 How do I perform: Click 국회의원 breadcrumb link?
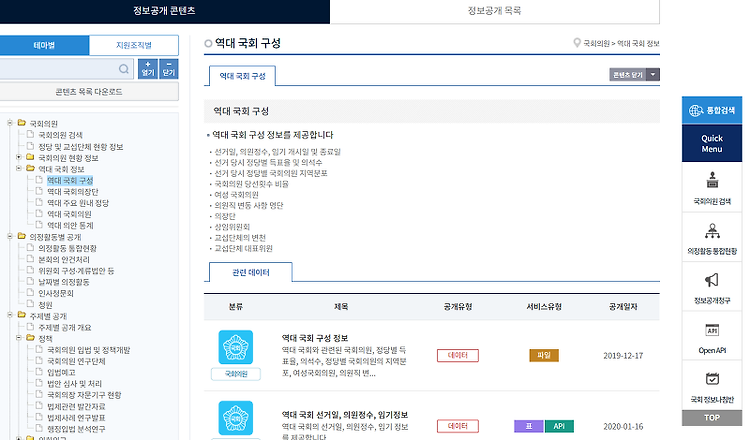(x=596, y=44)
